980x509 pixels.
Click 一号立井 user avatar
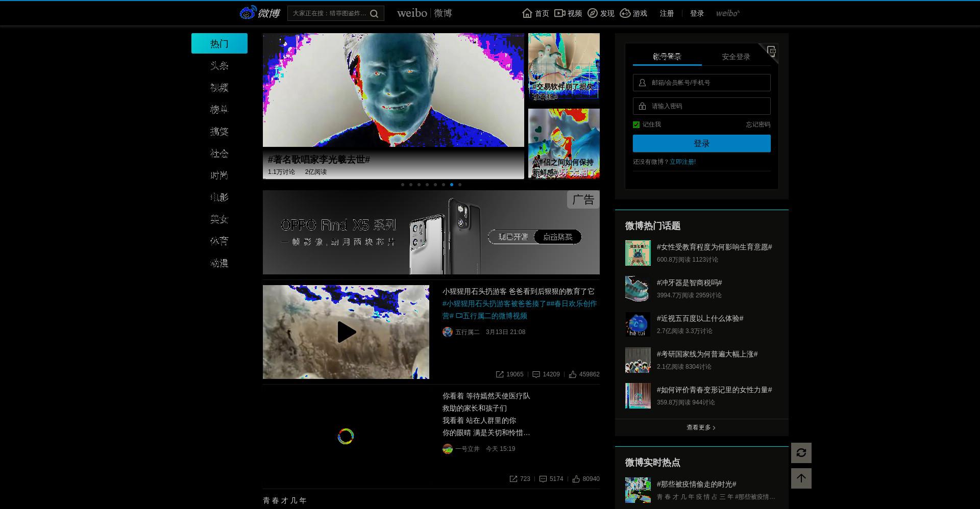[448, 449]
